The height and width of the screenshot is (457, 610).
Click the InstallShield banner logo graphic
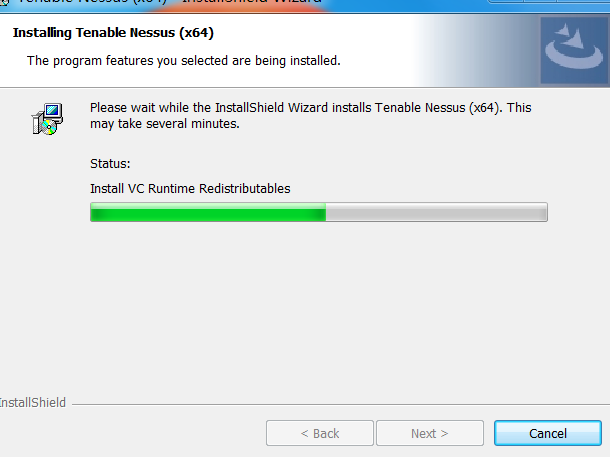pos(574,50)
